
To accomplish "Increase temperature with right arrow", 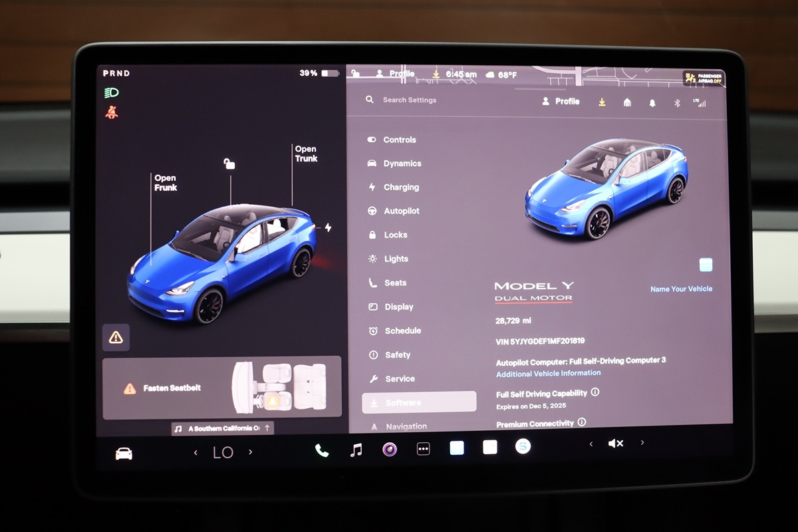I will click(251, 452).
